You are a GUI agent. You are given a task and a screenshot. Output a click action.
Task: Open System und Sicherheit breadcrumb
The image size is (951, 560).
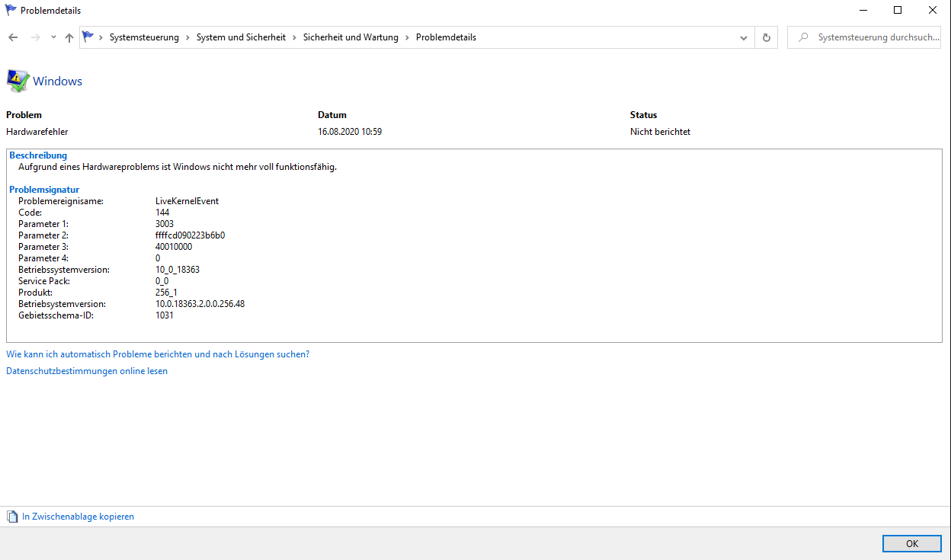coord(241,37)
